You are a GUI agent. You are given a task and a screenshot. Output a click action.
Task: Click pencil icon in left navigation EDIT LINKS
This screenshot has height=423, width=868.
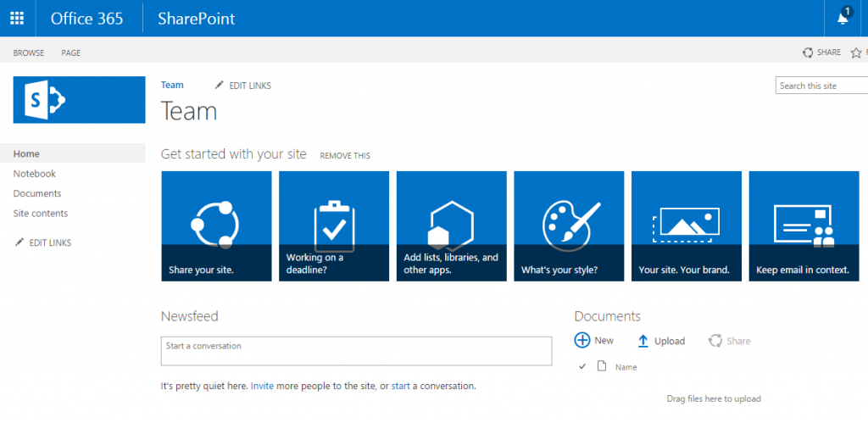tap(19, 242)
